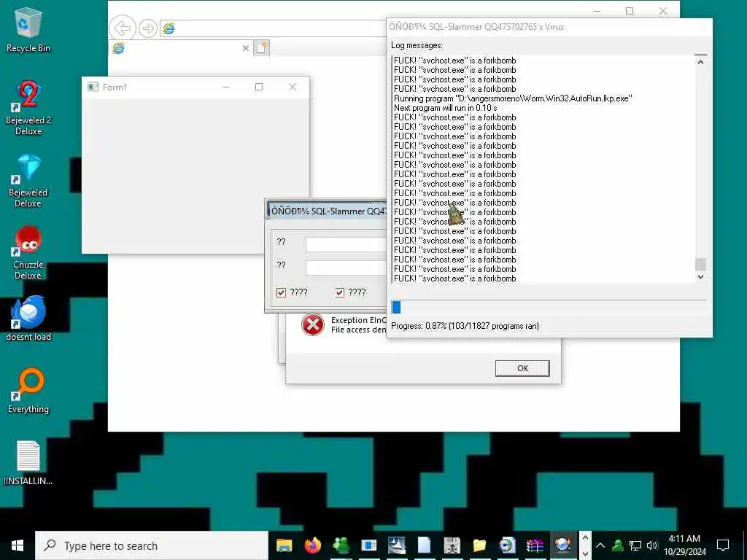Open the media player disc taskbar icon
This screenshot has width=747, height=560.
(507, 545)
